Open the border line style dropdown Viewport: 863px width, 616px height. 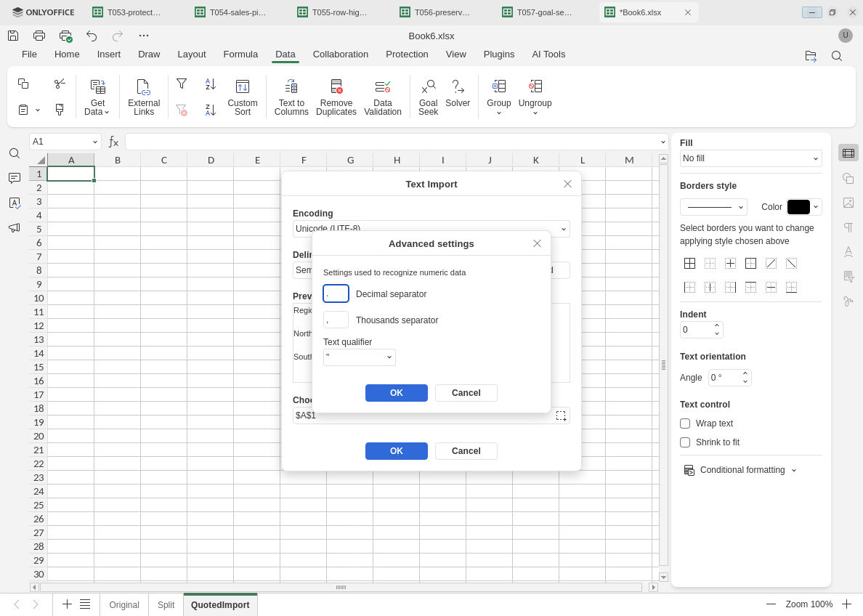point(713,208)
